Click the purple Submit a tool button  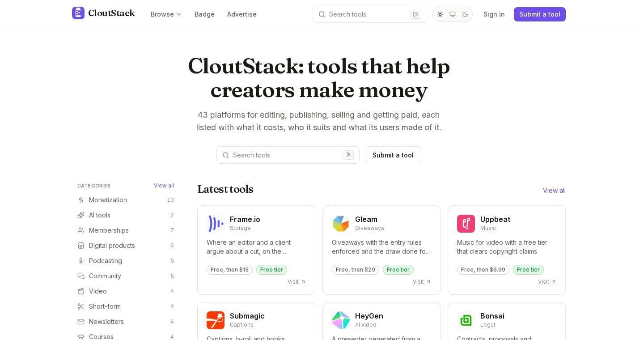point(540,14)
